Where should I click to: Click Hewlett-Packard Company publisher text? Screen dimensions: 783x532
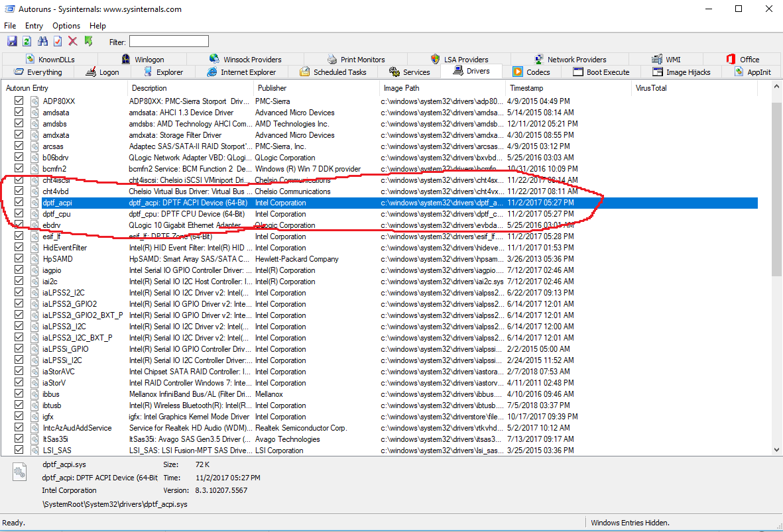pyautogui.click(x=296, y=259)
